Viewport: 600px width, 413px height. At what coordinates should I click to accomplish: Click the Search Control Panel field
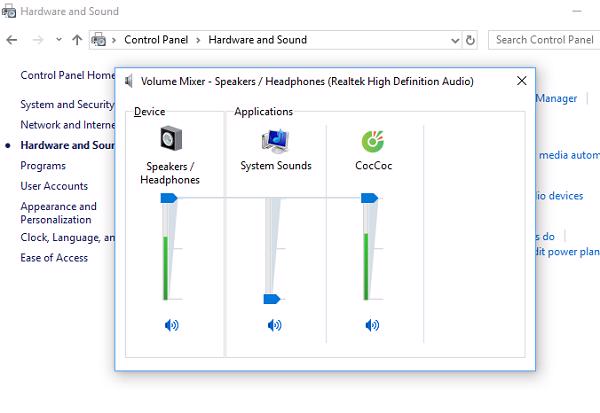(544, 40)
